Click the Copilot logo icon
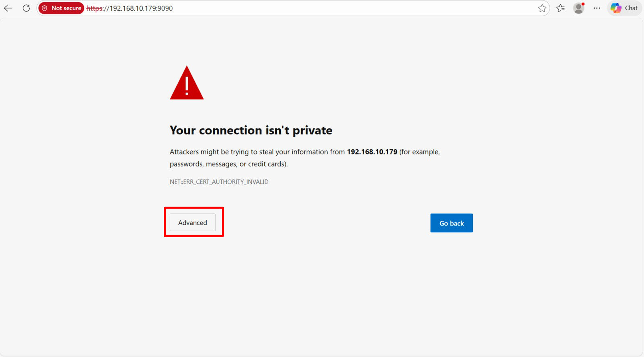This screenshot has height=357, width=644. [x=616, y=8]
